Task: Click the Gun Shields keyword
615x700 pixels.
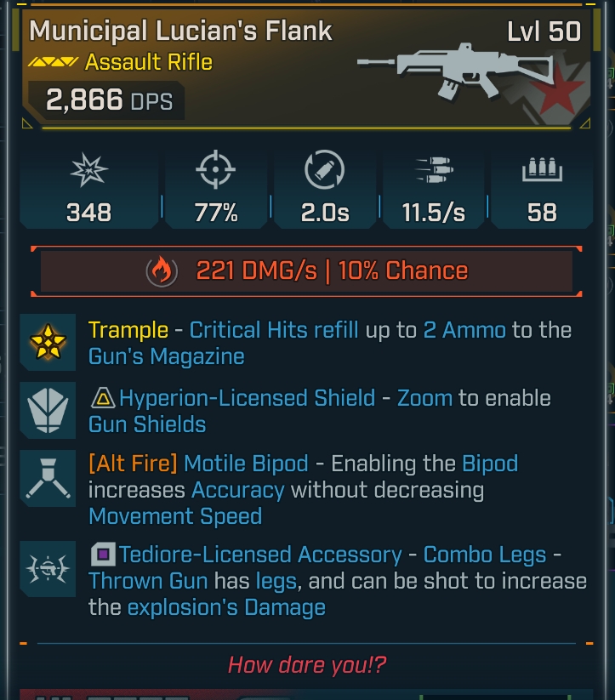Action: point(147,424)
